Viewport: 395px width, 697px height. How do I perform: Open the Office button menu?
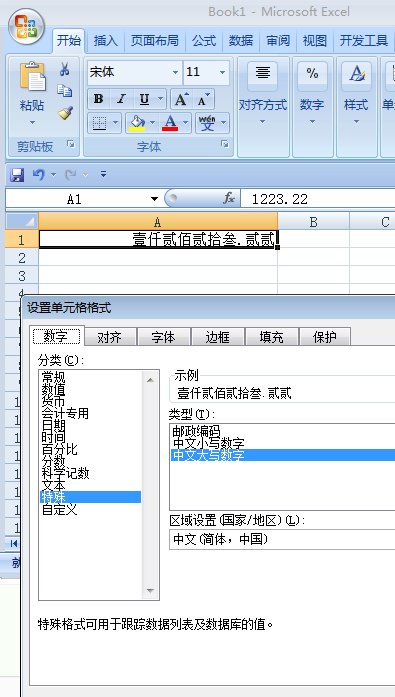pyautogui.click(x=26, y=27)
